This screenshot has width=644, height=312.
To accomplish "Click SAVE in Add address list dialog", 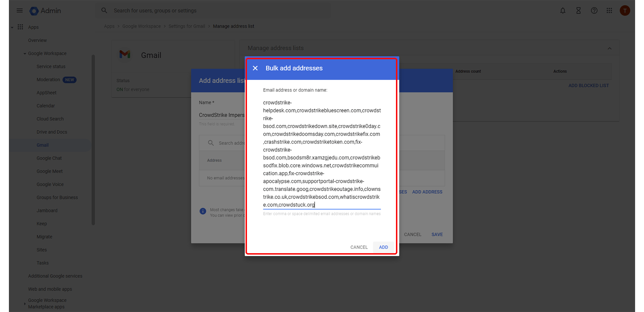I will click(x=437, y=235).
